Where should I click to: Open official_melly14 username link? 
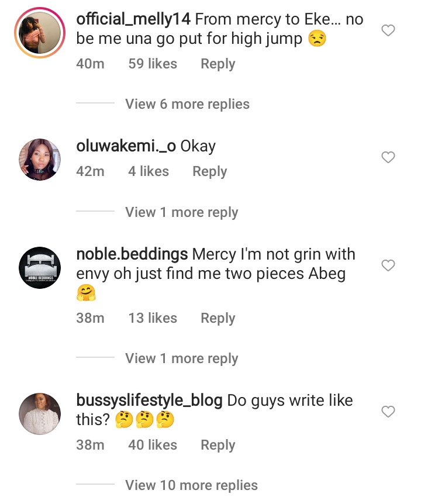(x=133, y=19)
